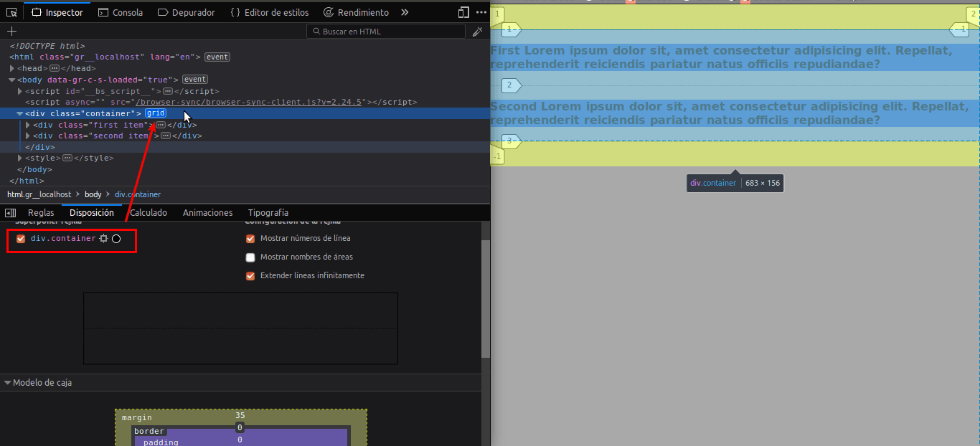Select html.gr__localhost in the breadcrumb
Screen dimensions: 980x446
[39, 194]
